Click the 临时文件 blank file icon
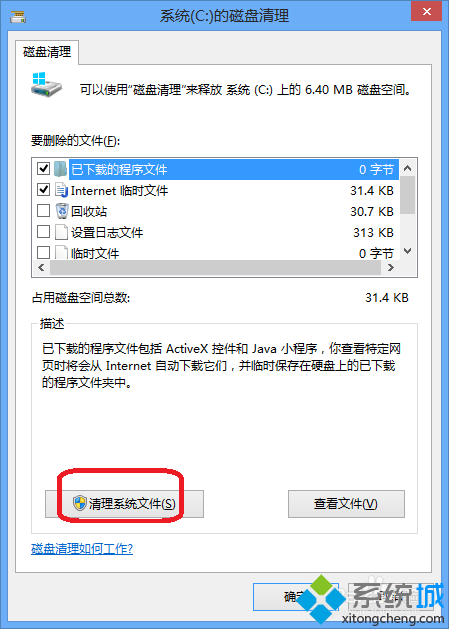 (61, 253)
